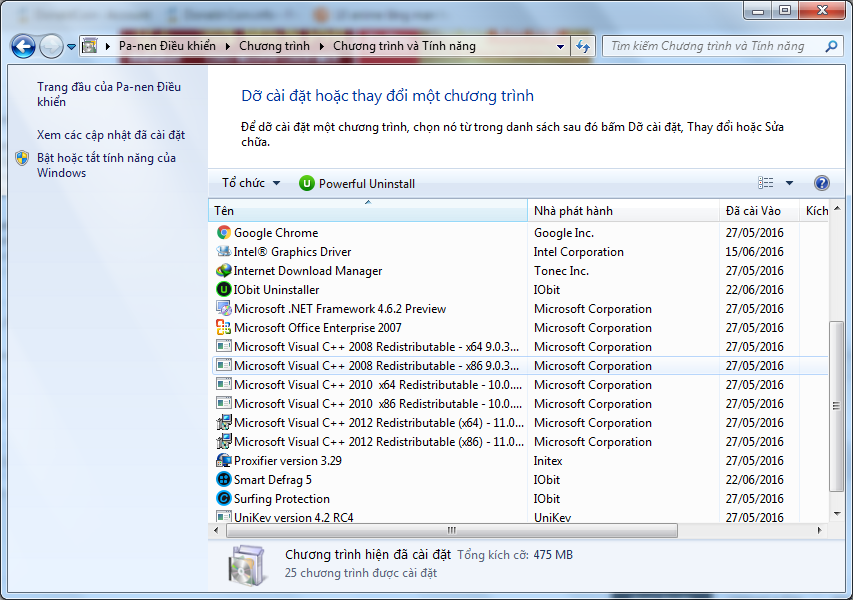Screen dimensions: 853x600
Task: Select Surfing Protection name text
Action: click(282, 499)
